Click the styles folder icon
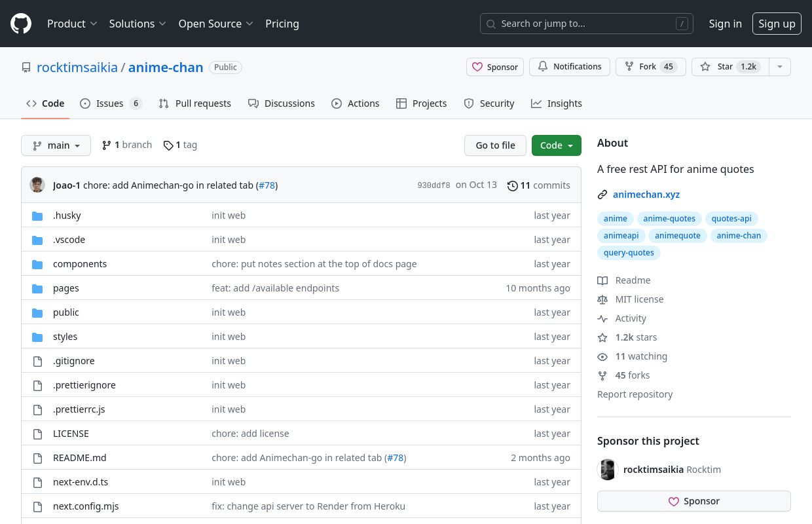This screenshot has width=812, height=524. click(37, 337)
